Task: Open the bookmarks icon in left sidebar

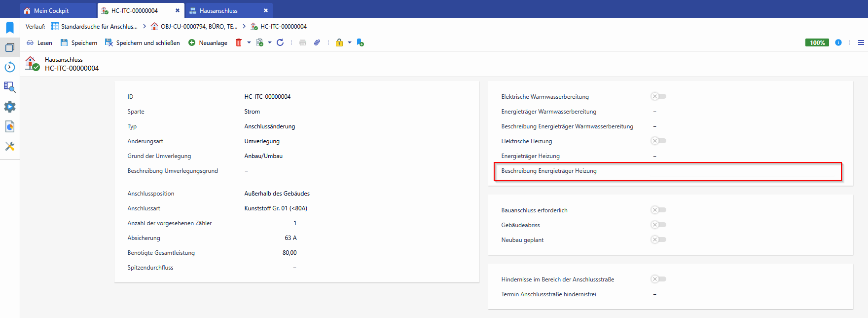Action: tap(10, 27)
